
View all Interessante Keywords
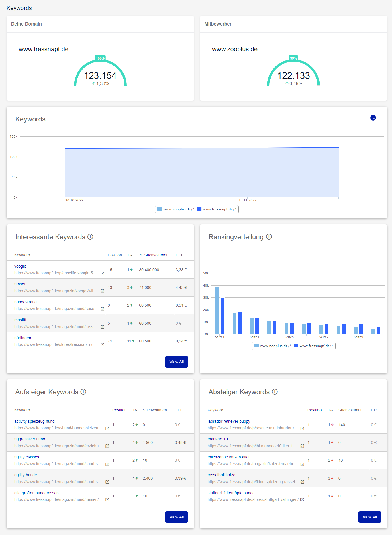[177, 362]
